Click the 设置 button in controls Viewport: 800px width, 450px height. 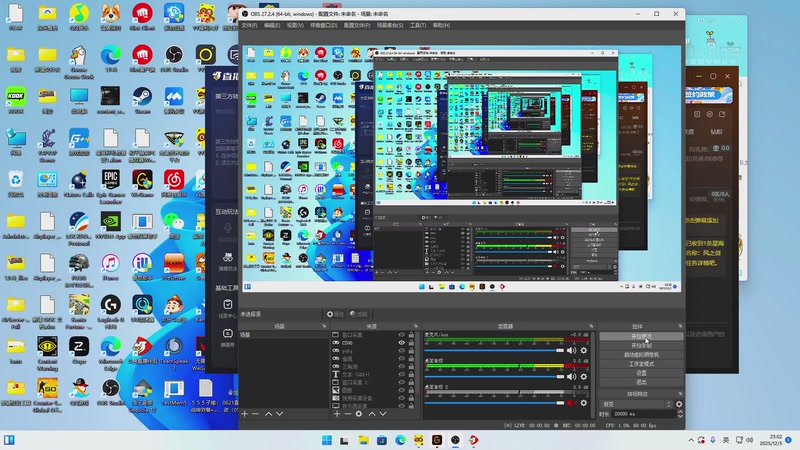coord(641,373)
